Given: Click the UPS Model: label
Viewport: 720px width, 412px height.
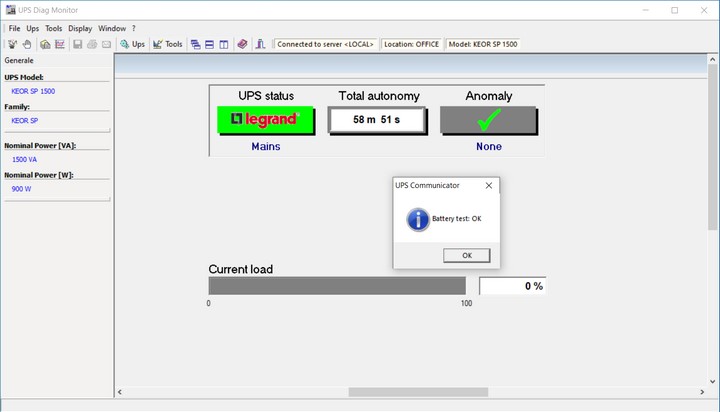Looking at the screenshot, I should [x=24, y=78].
